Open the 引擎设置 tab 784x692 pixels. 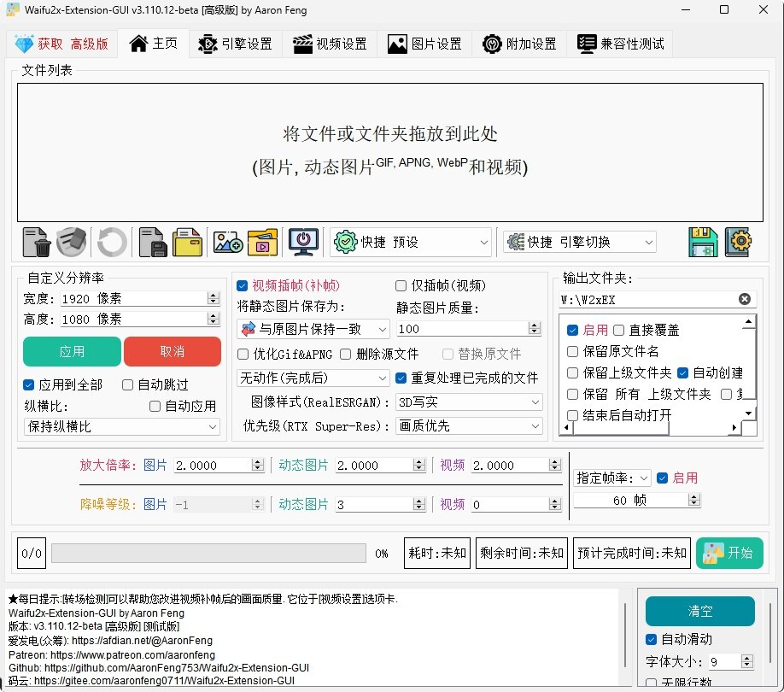[x=235, y=44]
